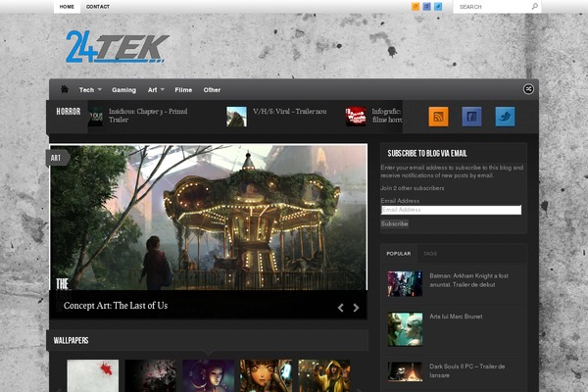Screen dimensions: 588x392
Task: Open V/H/S: Viral trailer link
Action: coord(289,112)
